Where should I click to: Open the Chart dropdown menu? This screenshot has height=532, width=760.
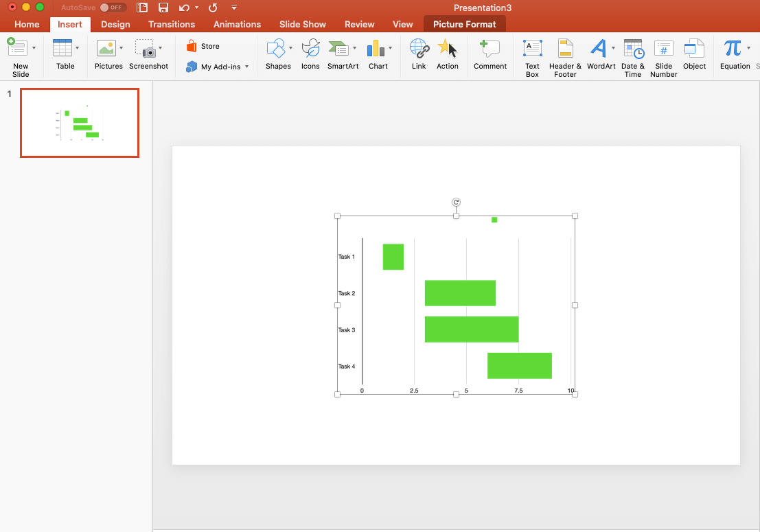390,48
